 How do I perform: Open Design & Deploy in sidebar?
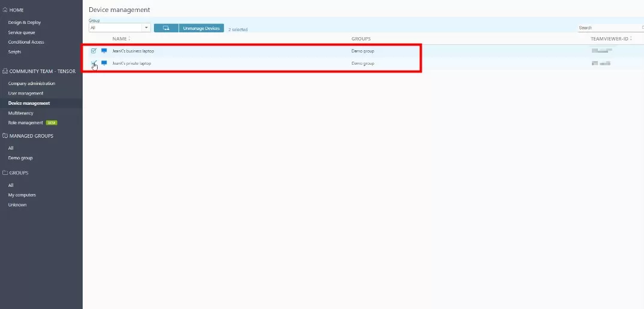pos(25,23)
